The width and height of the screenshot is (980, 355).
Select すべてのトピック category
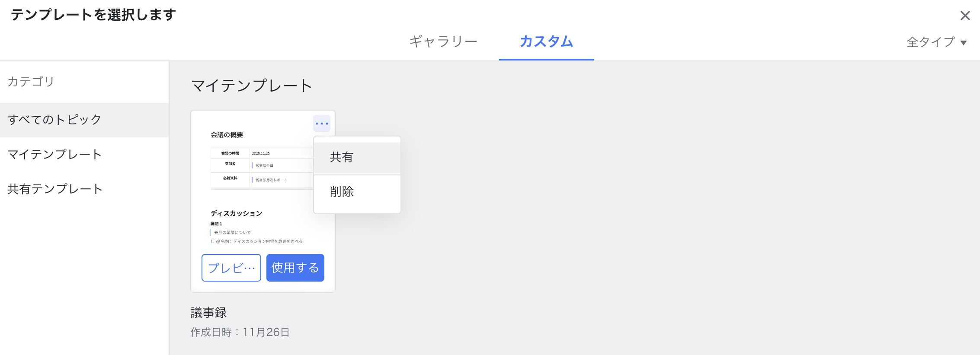coord(54,120)
